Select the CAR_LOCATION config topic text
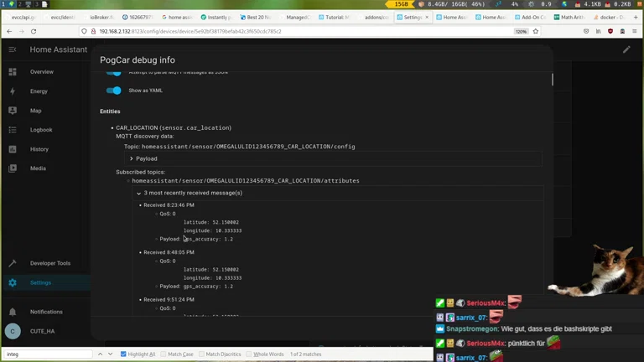This screenshot has width=644, height=362. click(248, 147)
